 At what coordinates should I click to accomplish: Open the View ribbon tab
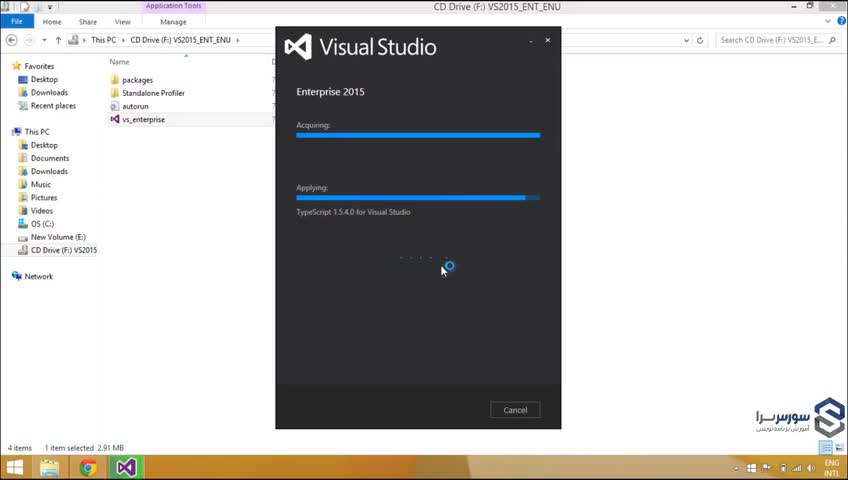(x=122, y=22)
